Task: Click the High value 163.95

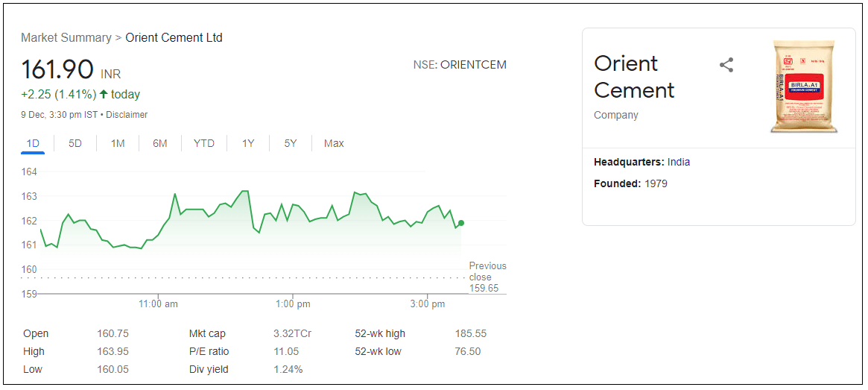Action: pyautogui.click(x=113, y=351)
